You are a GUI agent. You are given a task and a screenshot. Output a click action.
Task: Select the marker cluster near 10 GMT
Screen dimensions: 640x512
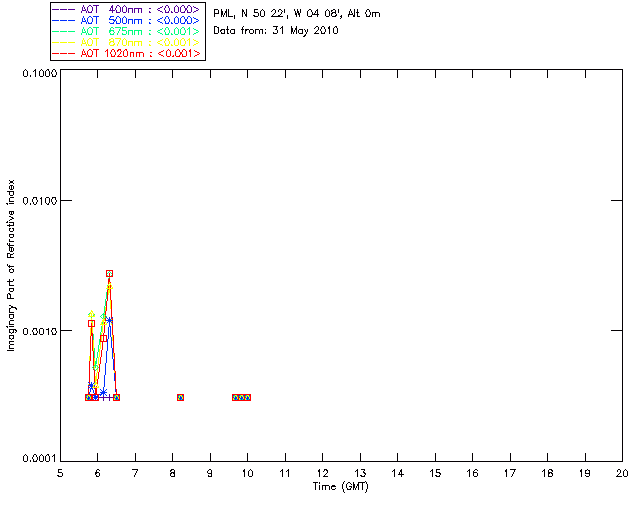pyautogui.click(x=241, y=397)
